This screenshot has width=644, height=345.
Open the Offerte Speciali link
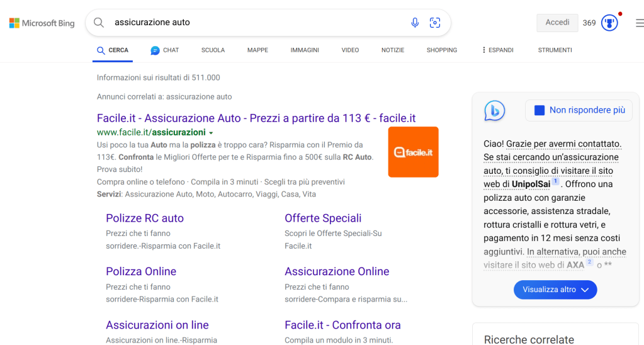tap(323, 218)
